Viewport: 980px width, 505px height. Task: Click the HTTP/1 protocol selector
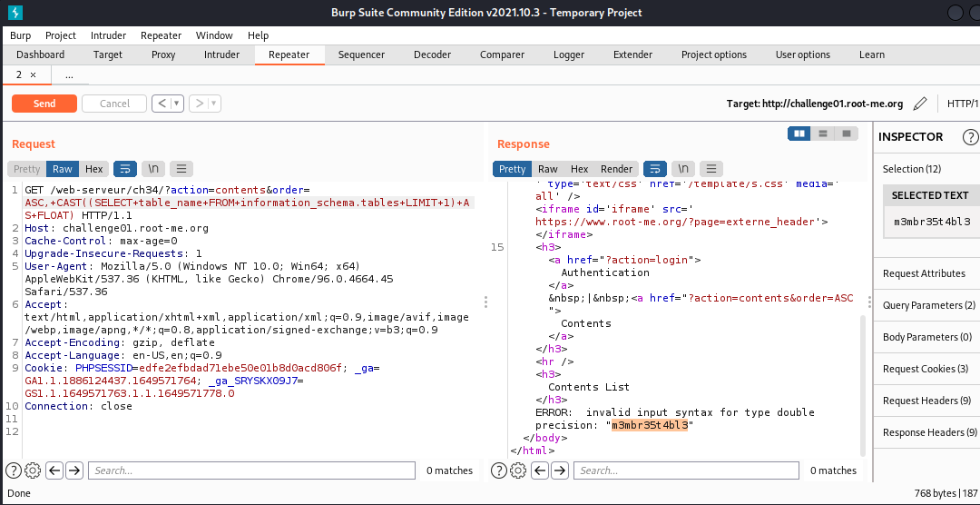(963, 104)
